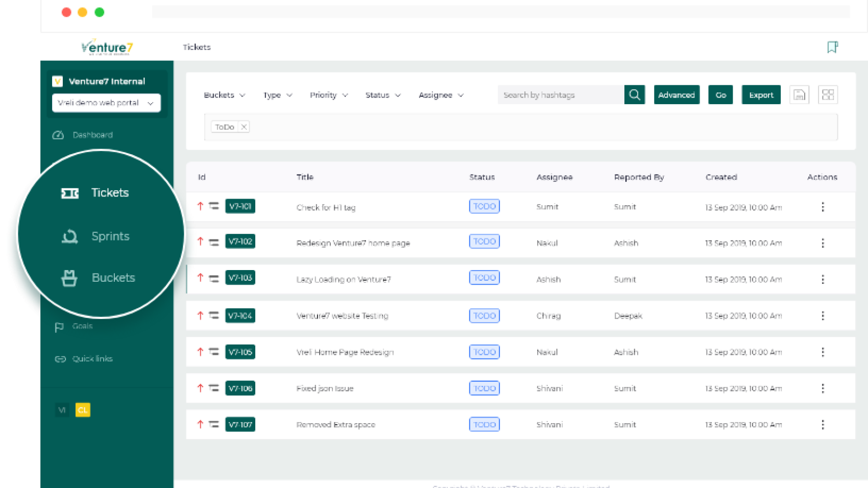Click the Goals flag icon
Screen dimensions: 868x488
click(59, 327)
